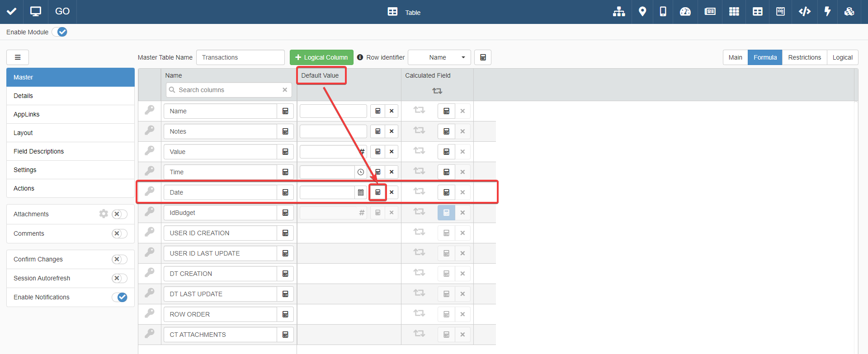The width and height of the screenshot is (868, 354).
Task: Click the Logical Column button
Action: click(321, 57)
